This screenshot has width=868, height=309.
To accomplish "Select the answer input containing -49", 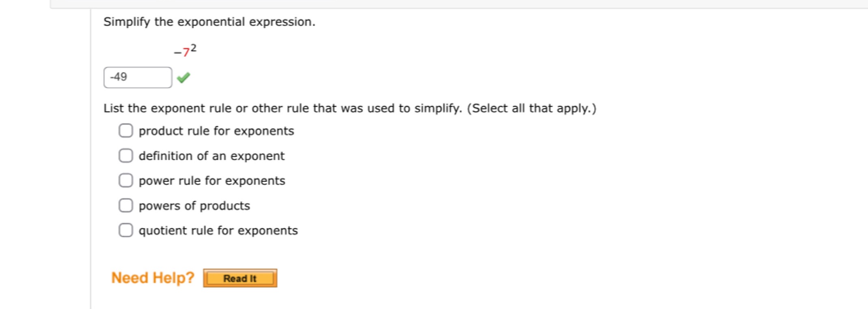I will [137, 77].
